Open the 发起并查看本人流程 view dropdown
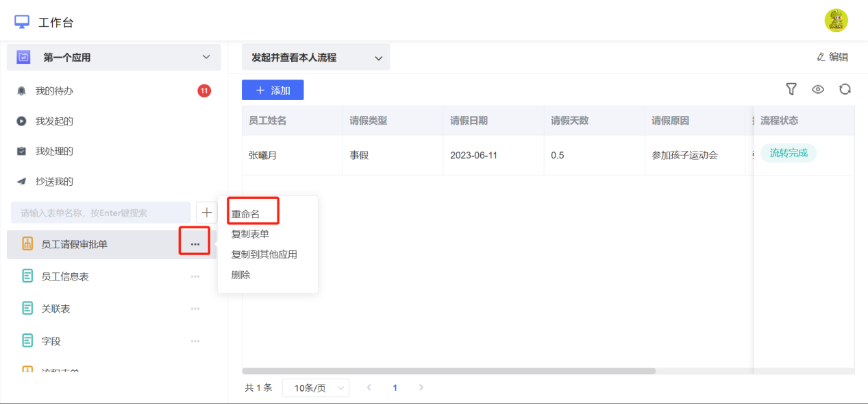This screenshot has width=868, height=404. 316,58
